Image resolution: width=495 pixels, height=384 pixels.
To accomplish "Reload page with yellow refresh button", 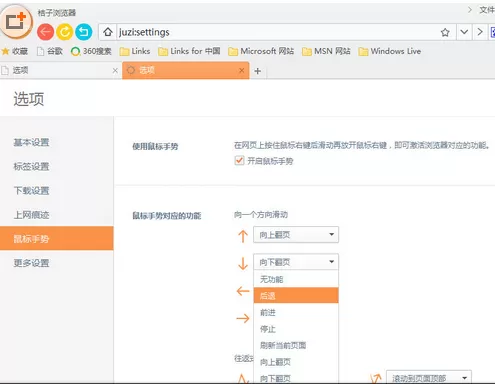I will (x=64, y=32).
